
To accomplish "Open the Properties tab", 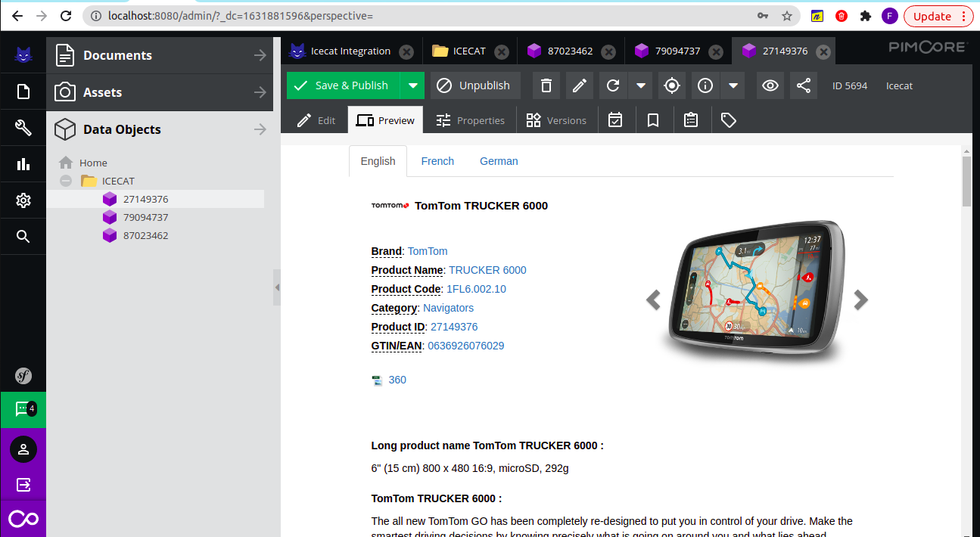I will tap(470, 120).
